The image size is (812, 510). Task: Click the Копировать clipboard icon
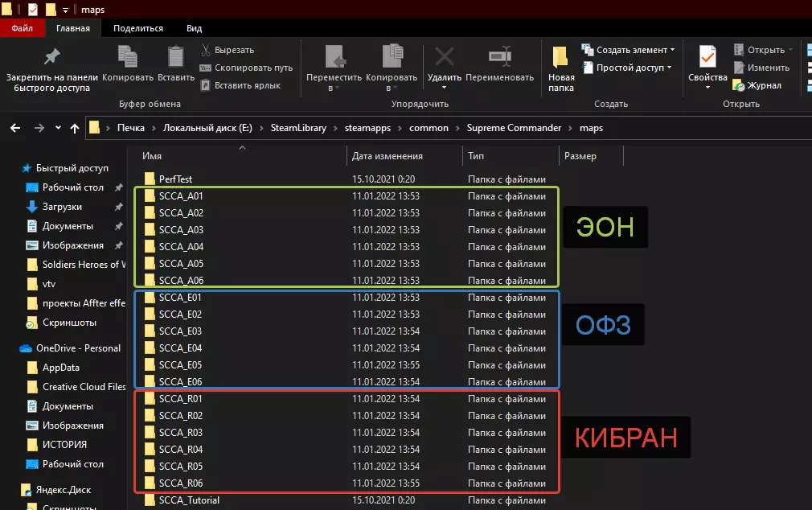pos(127,56)
